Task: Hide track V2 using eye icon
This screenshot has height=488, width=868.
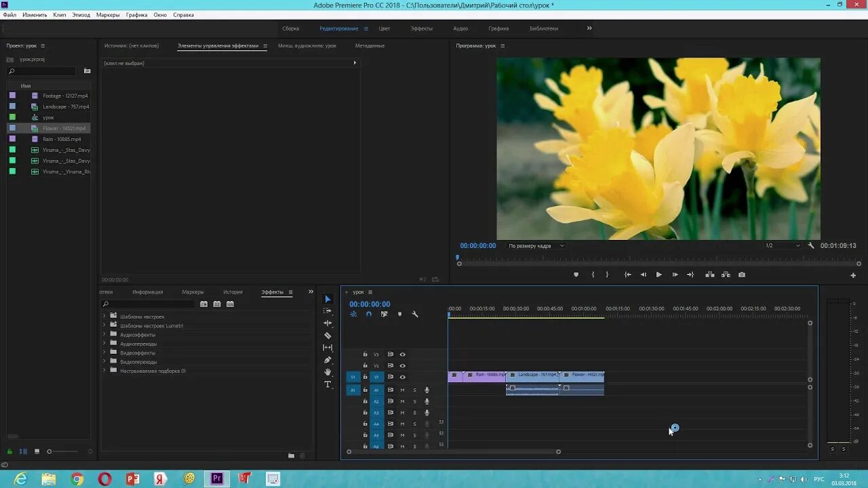Action: (x=402, y=366)
